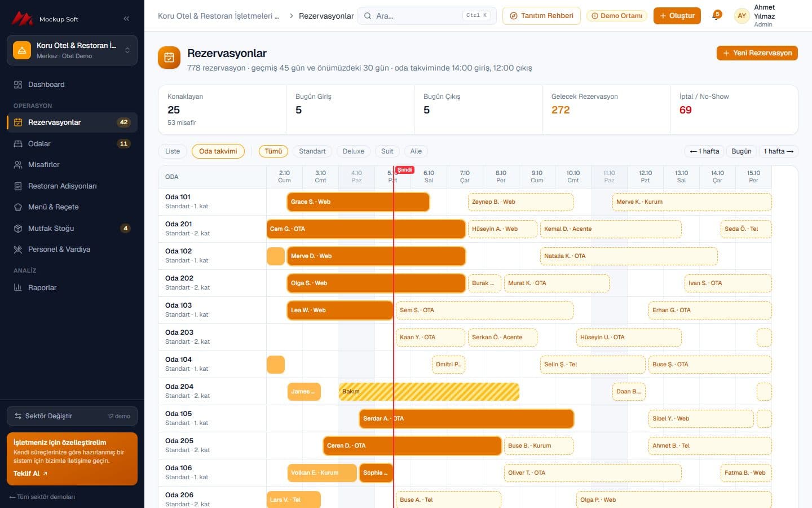The width and height of the screenshot is (812, 508).
Task: Switch to Liste view
Action: [173, 151]
